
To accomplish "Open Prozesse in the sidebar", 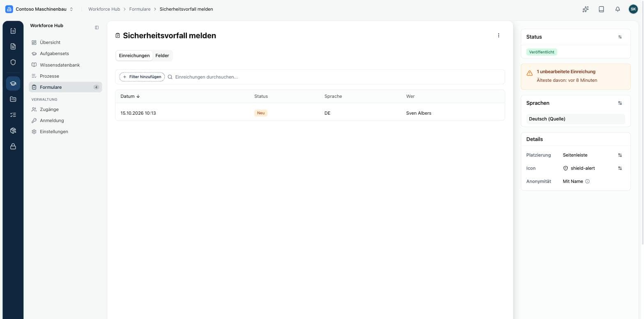I will pyautogui.click(x=65, y=76).
